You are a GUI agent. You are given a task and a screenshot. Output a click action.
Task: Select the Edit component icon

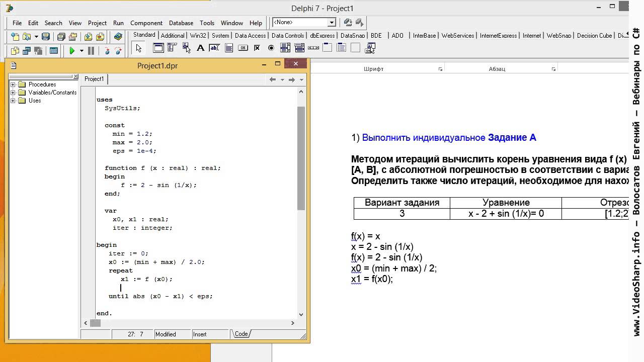click(x=214, y=48)
